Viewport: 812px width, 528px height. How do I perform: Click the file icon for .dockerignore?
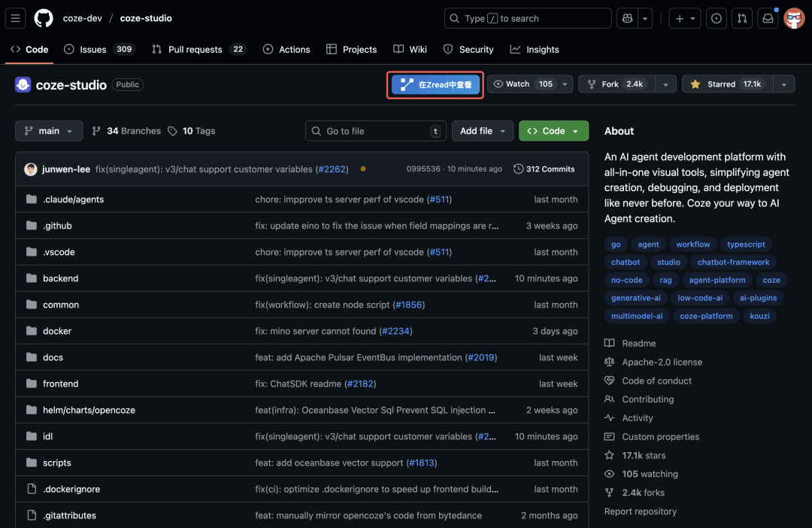[32, 489]
